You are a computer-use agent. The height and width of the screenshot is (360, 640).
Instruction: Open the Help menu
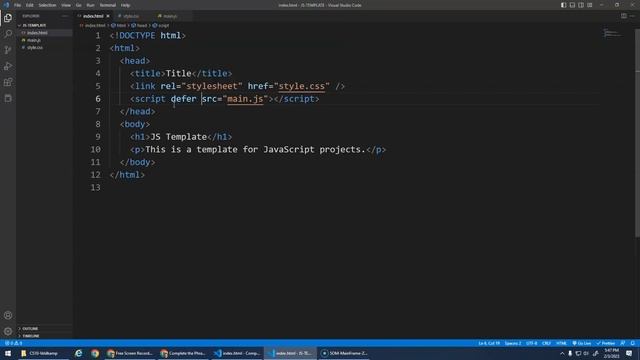(125, 5)
